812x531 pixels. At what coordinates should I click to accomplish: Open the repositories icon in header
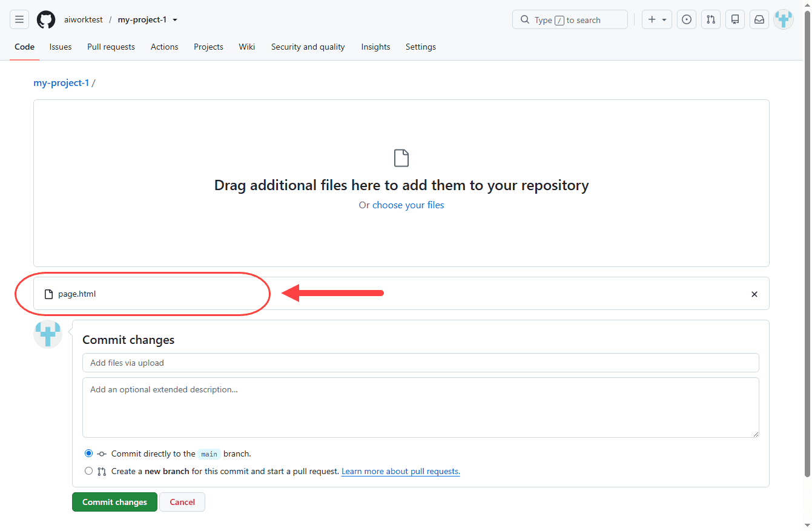(x=735, y=19)
